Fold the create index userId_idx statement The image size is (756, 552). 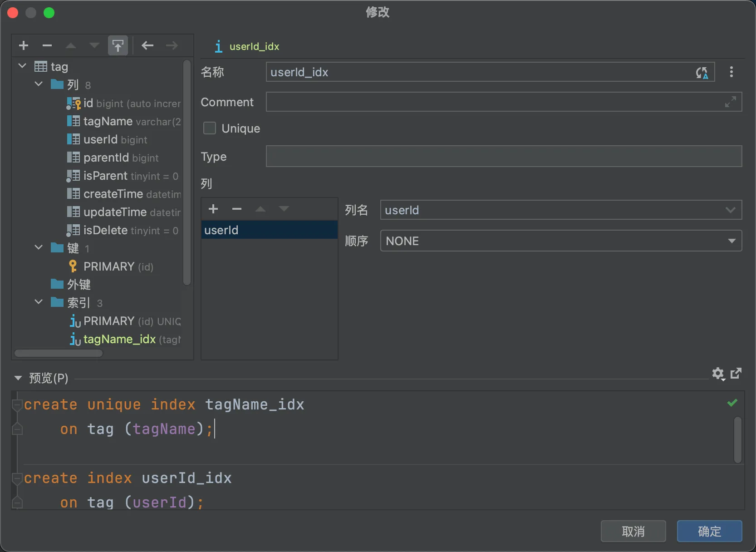coord(17,478)
